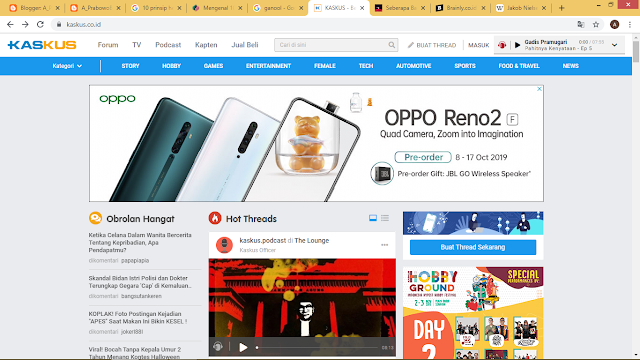640x360 pixels.
Task: Open Chrome three-dot menu
Action: [x=630, y=24]
